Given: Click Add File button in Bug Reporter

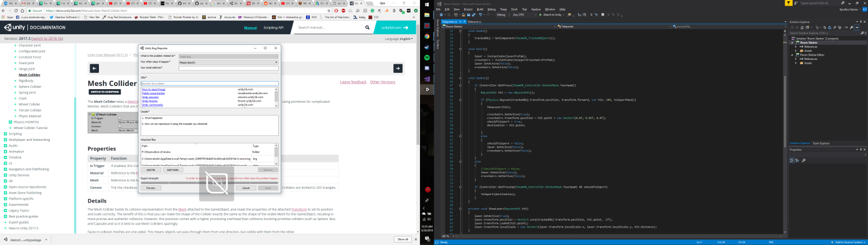Looking at the screenshot, I should [x=151, y=170].
